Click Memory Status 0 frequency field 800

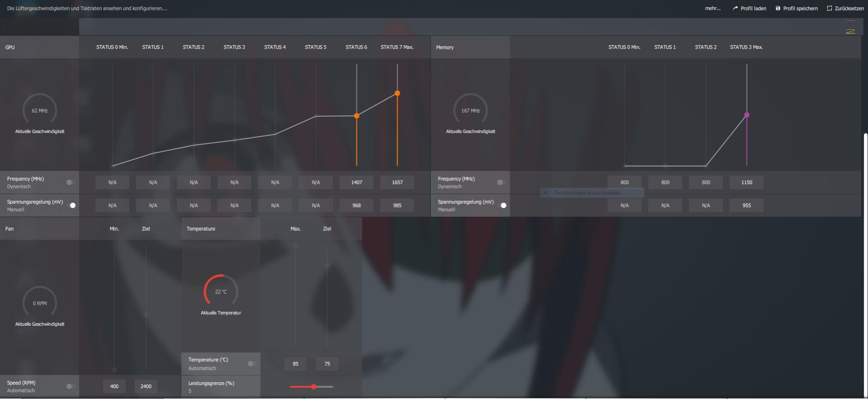pyautogui.click(x=625, y=182)
